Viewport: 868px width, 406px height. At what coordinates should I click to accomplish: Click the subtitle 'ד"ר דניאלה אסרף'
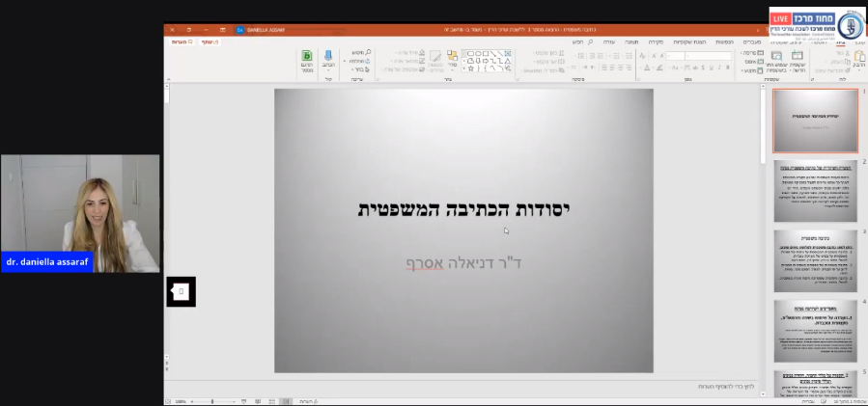pos(463,262)
